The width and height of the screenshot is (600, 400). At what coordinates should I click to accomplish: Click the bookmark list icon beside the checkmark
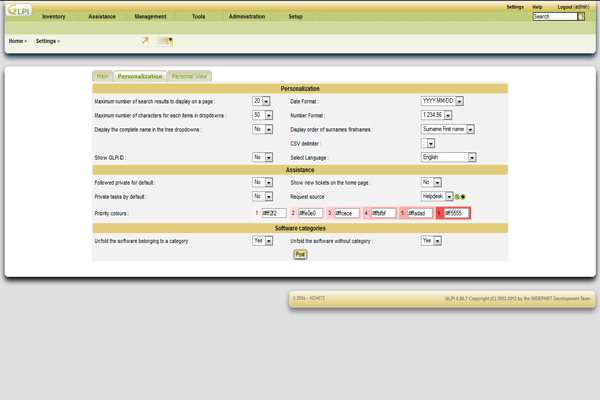[166, 41]
